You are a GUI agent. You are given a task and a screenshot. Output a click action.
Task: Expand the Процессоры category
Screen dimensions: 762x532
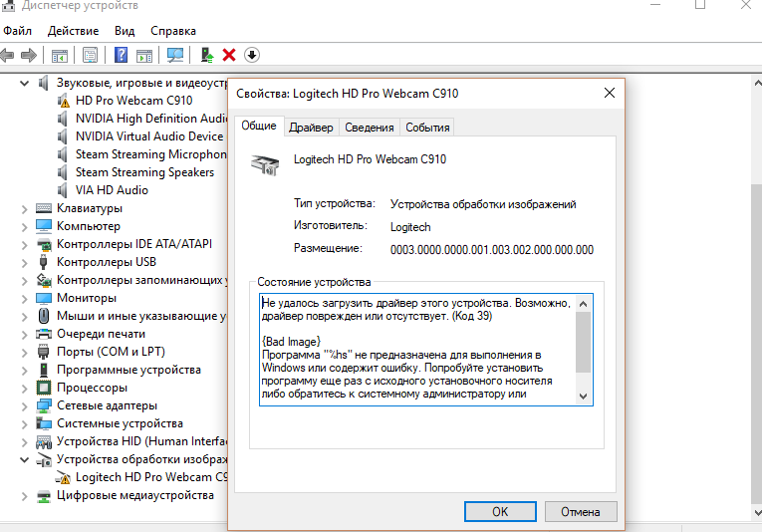tap(24, 389)
